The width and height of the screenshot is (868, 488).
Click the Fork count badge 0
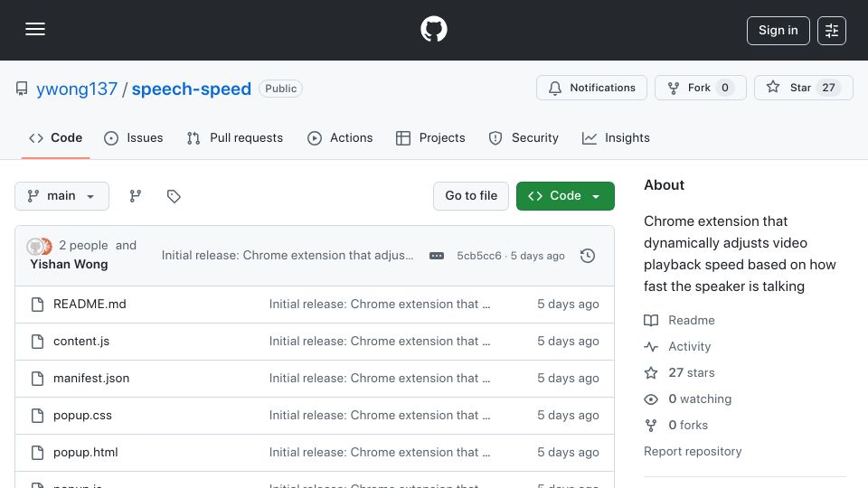pos(724,88)
